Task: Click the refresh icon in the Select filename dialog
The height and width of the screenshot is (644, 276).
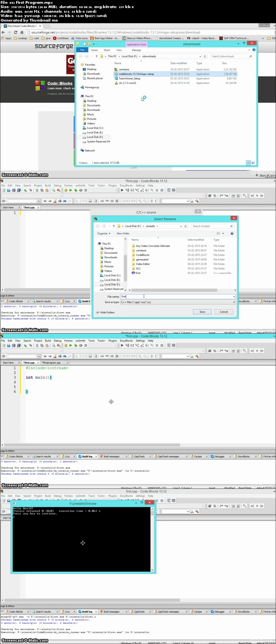Action: [185, 226]
